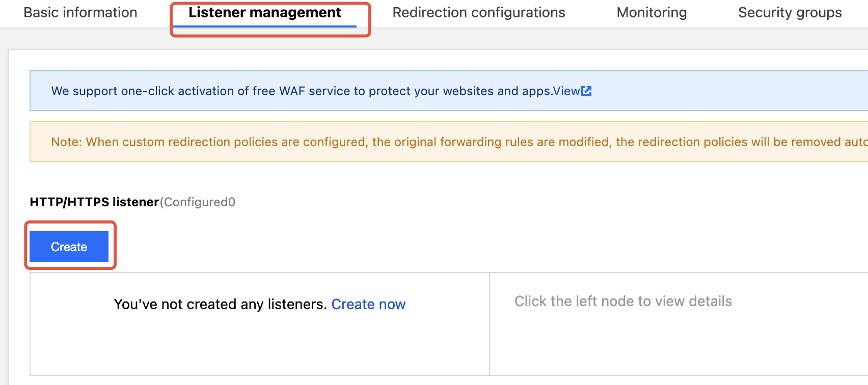Screen dimensions: 868x385
Task: Click empty area of the details panel
Action: [x=662, y=346]
